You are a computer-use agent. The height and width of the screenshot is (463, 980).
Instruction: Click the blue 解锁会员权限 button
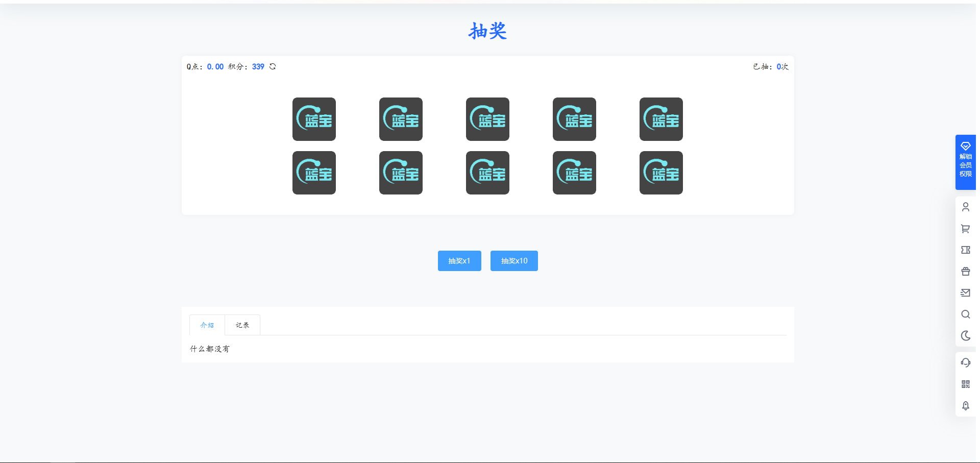965,162
